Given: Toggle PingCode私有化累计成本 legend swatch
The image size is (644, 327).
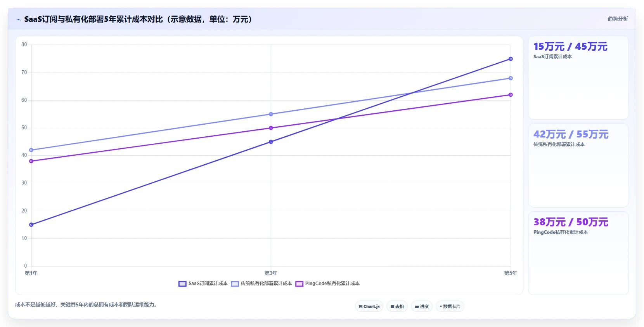Looking at the screenshot, I should 299,284.
